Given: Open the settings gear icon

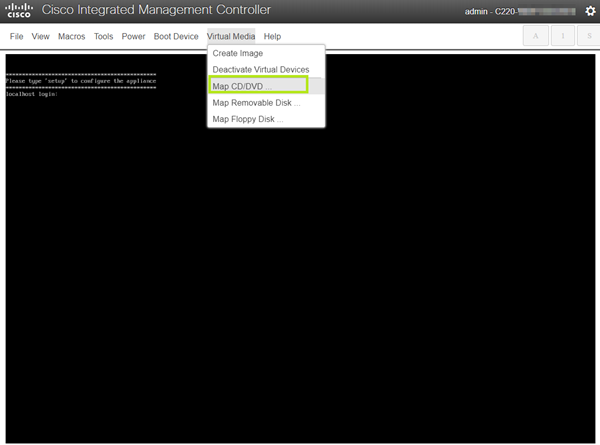Looking at the screenshot, I should (590, 11).
